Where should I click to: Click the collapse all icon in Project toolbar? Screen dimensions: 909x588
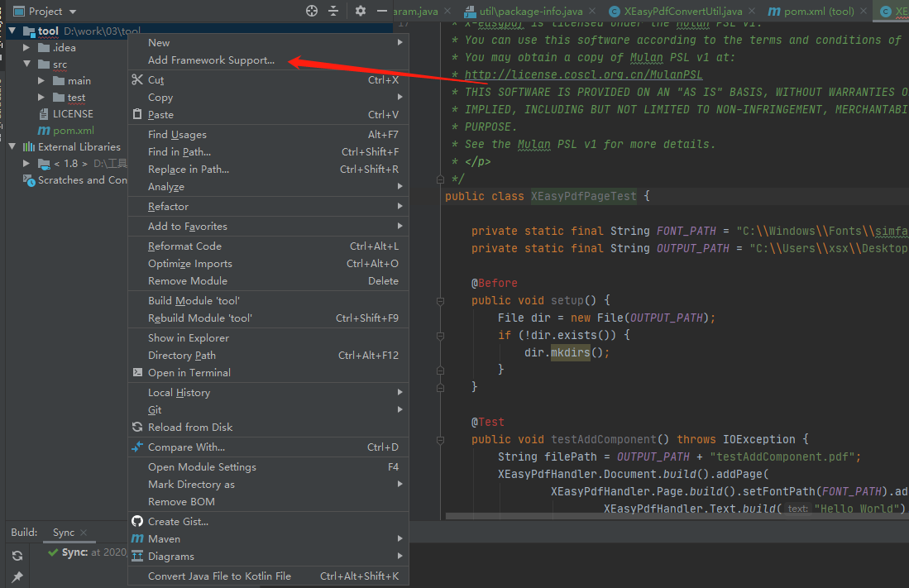(x=333, y=11)
